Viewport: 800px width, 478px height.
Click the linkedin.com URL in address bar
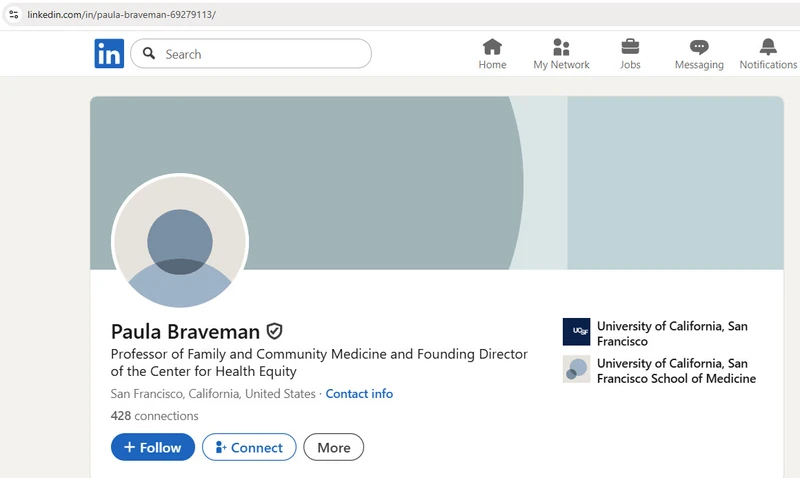tap(121, 14)
